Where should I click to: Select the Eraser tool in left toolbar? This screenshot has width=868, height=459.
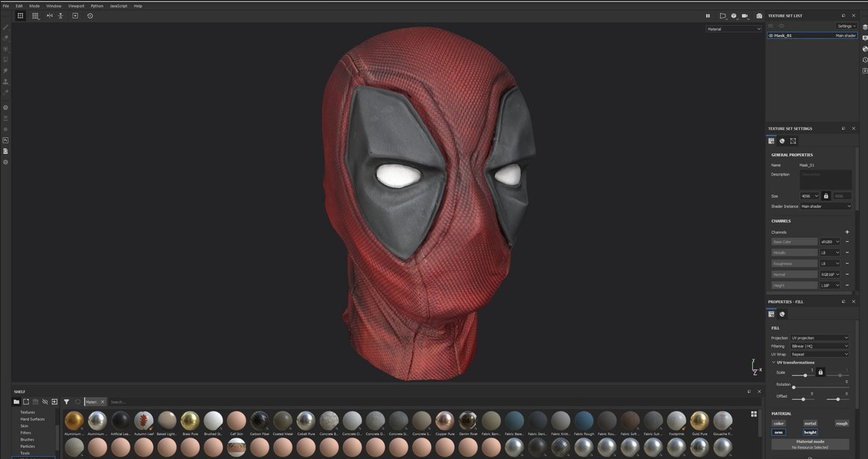(6, 38)
